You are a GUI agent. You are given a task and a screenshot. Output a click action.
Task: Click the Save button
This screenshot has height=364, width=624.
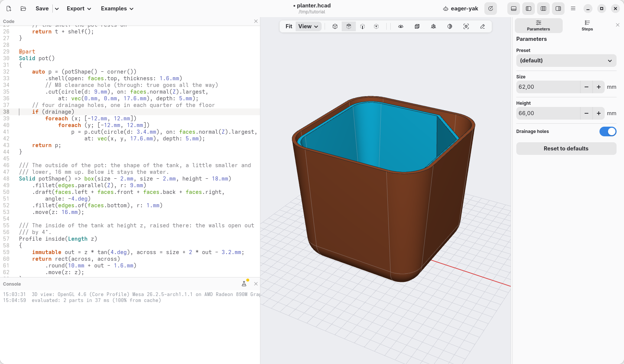42,9
